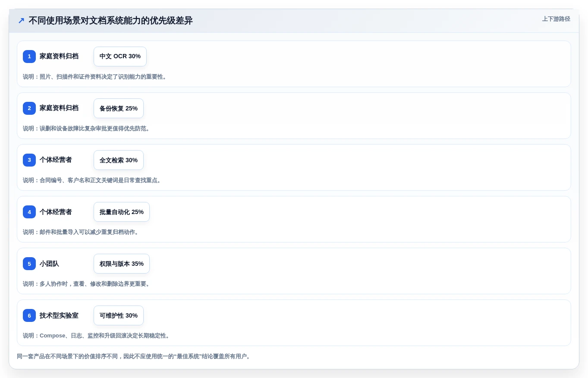Viewport: 588px width, 378px height.
Task: Select number badge 5 for 小团队 row
Action: click(x=29, y=264)
